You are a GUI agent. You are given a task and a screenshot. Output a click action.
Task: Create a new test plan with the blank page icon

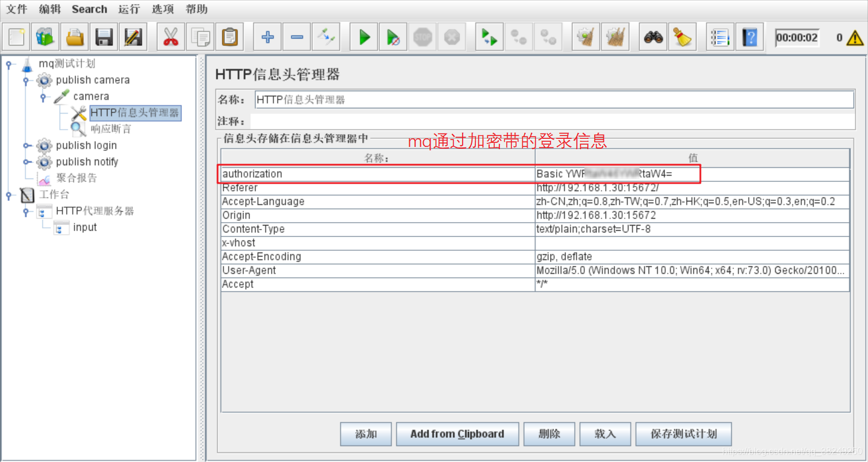point(15,36)
